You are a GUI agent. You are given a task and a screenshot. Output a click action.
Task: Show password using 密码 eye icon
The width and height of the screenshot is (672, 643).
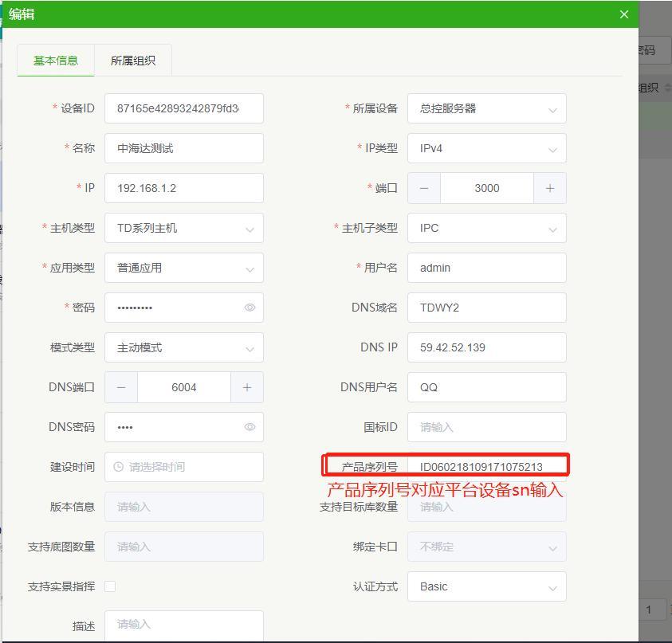click(x=250, y=308)
